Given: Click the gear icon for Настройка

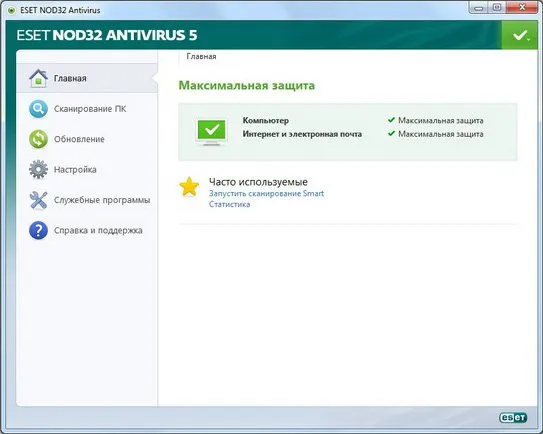Looking at the screenshot, I should pos(38,169).
